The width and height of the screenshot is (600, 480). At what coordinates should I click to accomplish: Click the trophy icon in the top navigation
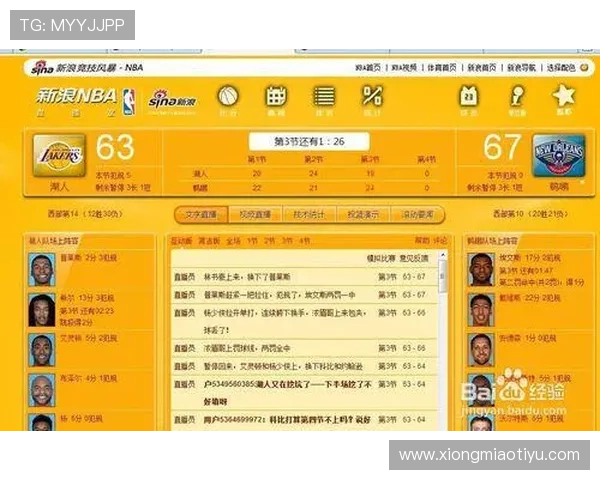(517, 97)
